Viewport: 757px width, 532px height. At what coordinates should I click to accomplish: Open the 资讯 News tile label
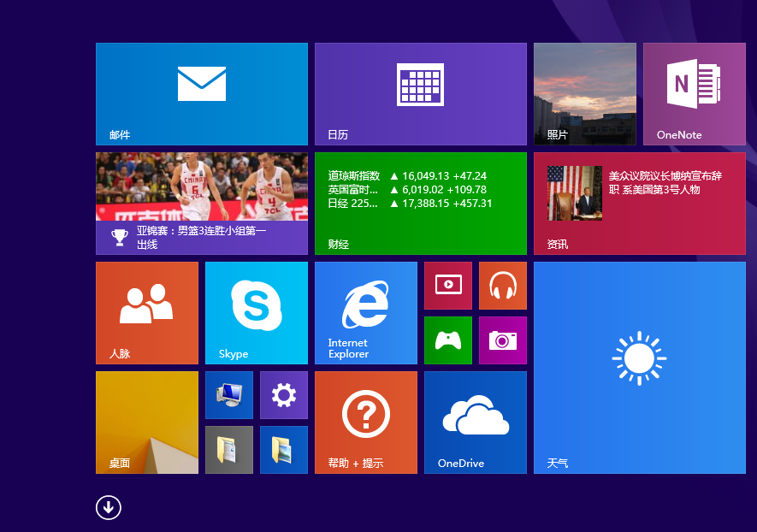(558, 245)
